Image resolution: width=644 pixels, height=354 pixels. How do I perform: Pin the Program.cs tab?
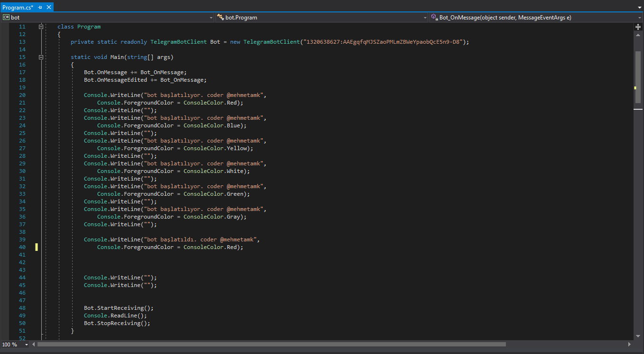click(x=40, y=8)
